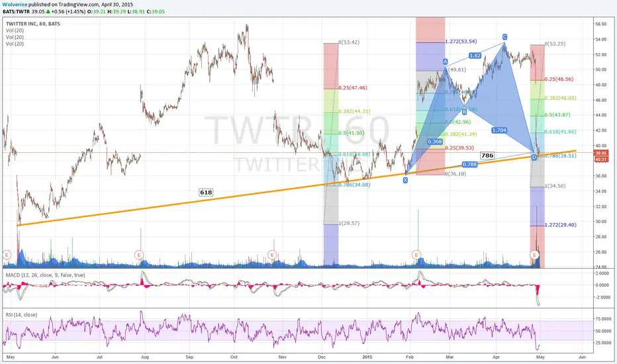Select pattern point label X
617x364 pixels.
tap(405, 180)
